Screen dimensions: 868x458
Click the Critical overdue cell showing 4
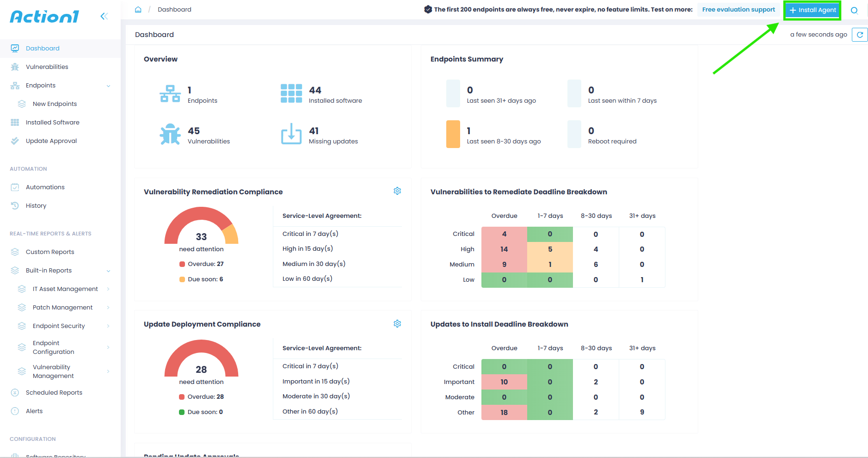(504, 234)
